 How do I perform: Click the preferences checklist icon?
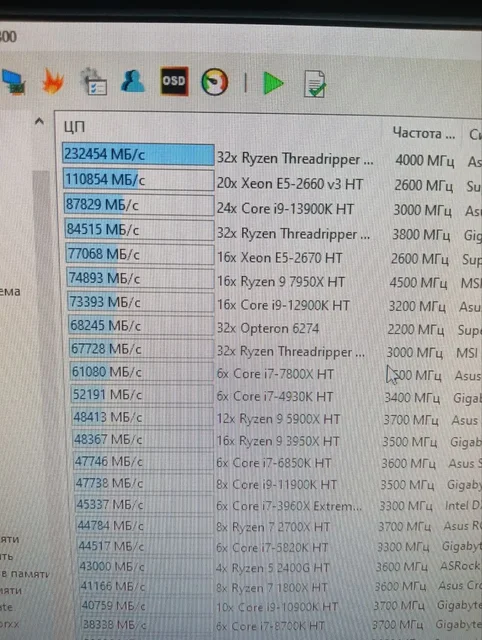coord(93,82)
